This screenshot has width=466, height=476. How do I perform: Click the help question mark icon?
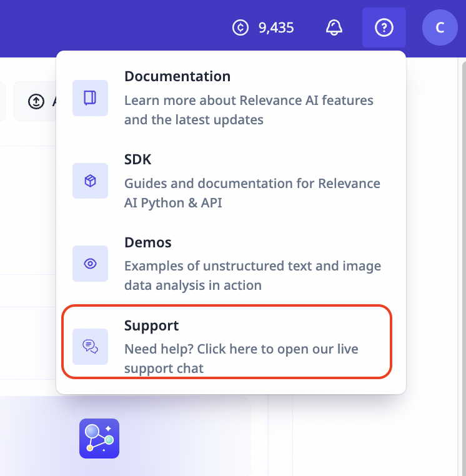click(x=384, y=27)
